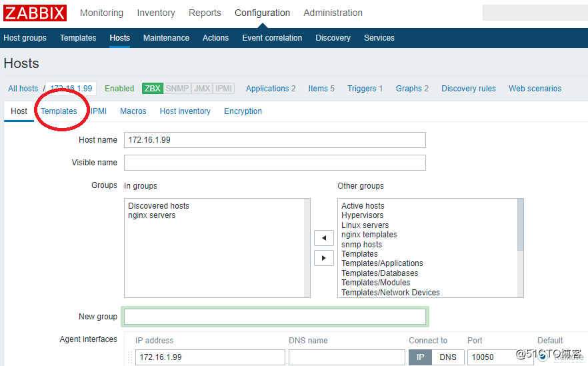Move selected group right with arrow button
Viewport: 588px width, 366px height.
(324, 258)
